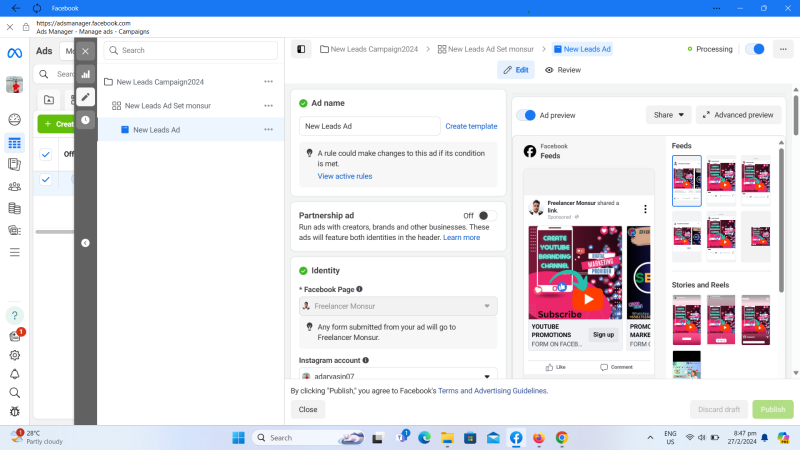800x450 pixels.
Task: Click the placements list scrollbar
Action: [x=781, y=219]
